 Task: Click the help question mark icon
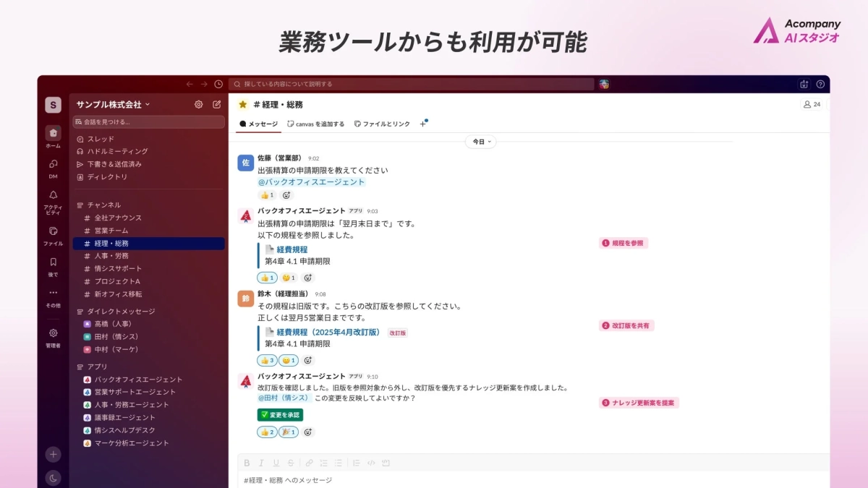[x=820, y=84]
